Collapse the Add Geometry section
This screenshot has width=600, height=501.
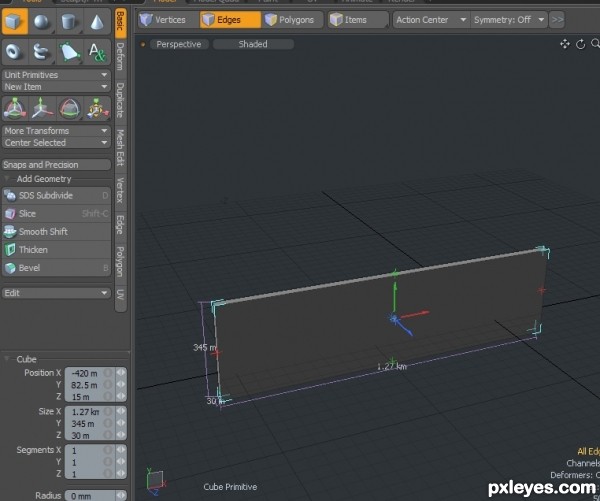[x=7, y=179]
